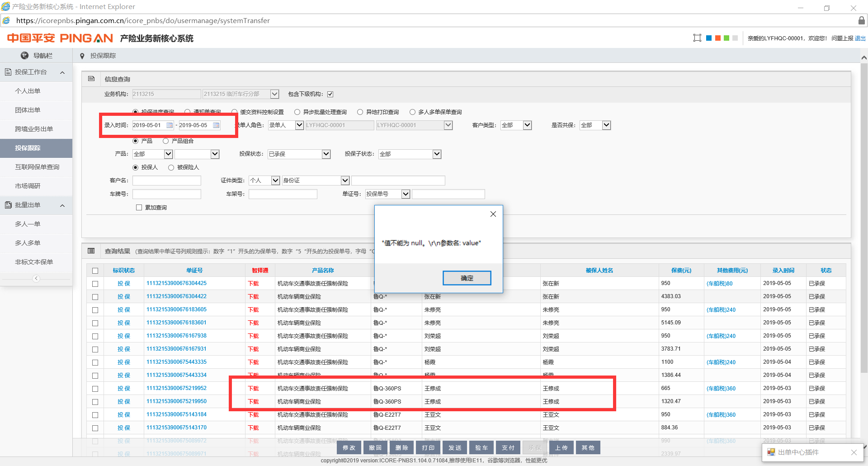
Task: Select the blue theme color swatch
Action: tap(708, 38)
